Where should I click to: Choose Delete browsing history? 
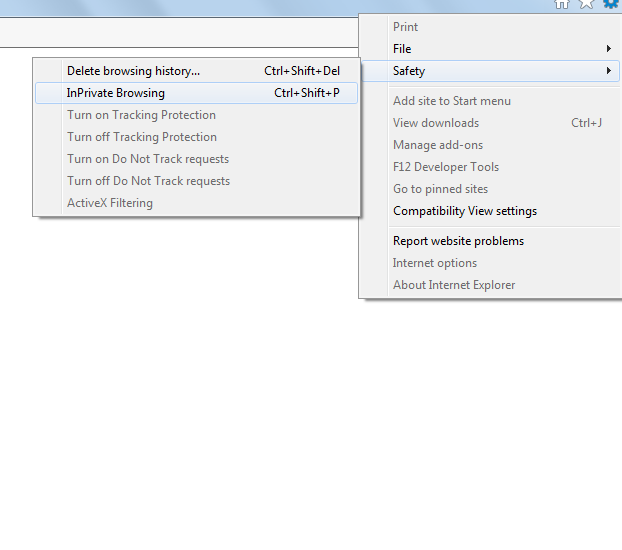[133, 71]
